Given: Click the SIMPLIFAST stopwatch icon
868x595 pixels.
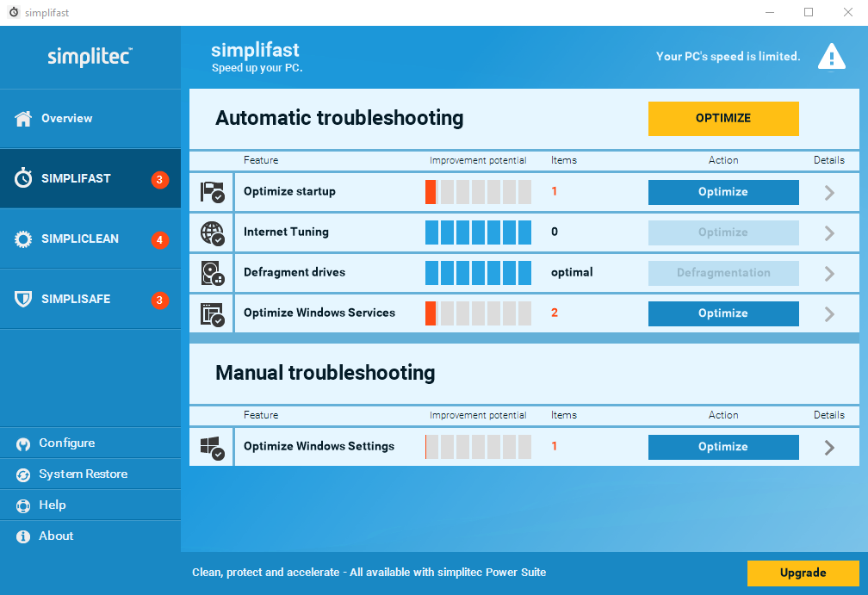Looking at the screenshot, I should coord(23,178).
